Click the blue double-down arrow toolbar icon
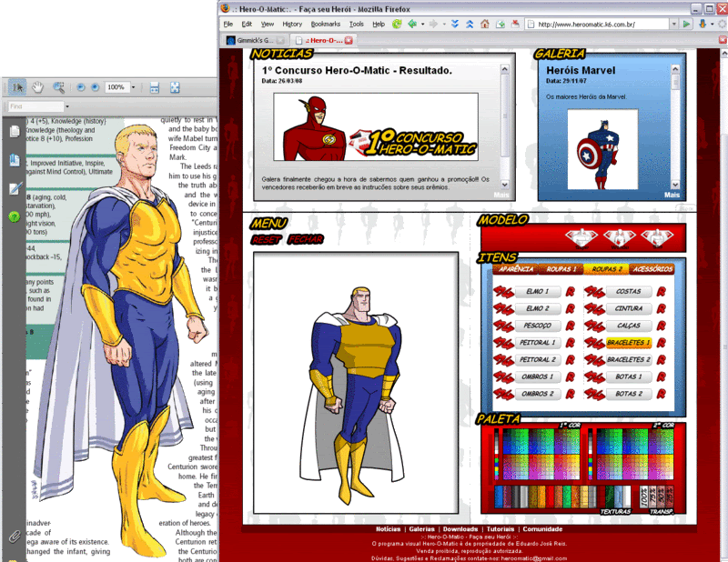Image resolution: width=728 pixels, height=562 pixels. 455,25
